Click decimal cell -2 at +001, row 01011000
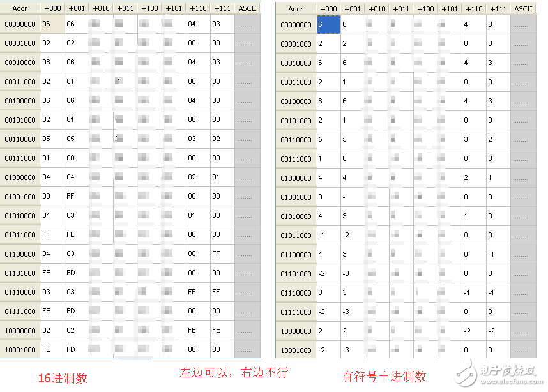The height and width of the screenshot is (392, 548). [x=353, y=235]
